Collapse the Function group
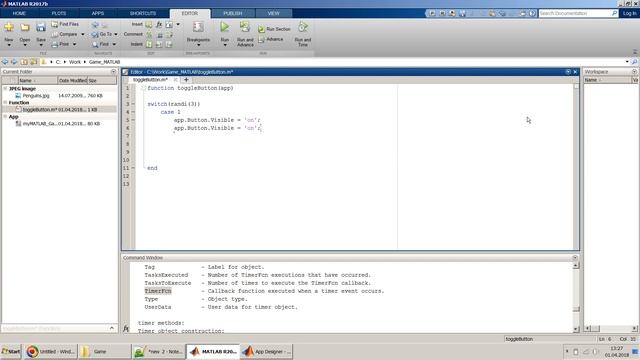The image size is (640, 360). coord(5,102)
